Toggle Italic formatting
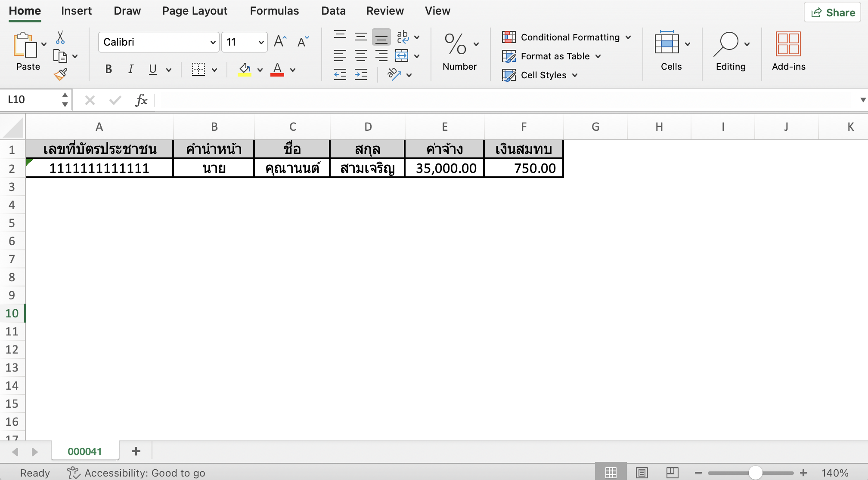Screen dimensions: 868x480 pos(130,69)
